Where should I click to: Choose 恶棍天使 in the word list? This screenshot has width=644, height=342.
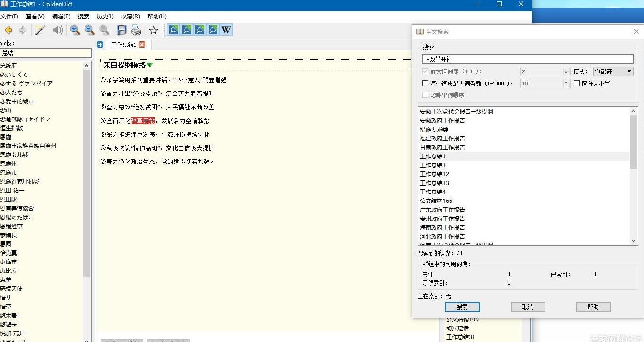(x=11, y=289)
